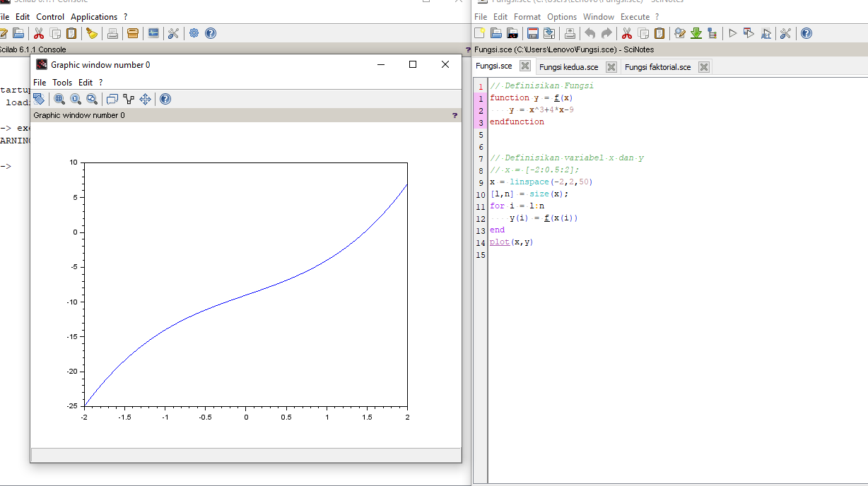Click the console Copy icon

(x=55, y=33)
